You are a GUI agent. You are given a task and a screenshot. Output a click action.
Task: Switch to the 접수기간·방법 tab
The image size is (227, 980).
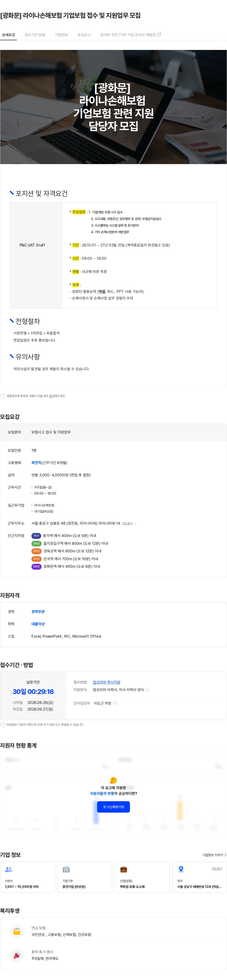(x=35, y=35)
